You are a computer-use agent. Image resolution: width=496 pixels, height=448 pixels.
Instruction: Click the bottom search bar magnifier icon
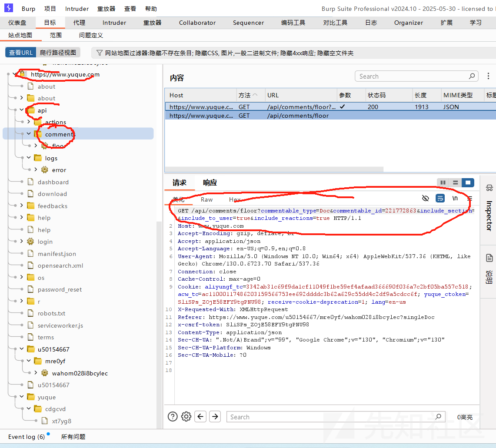[438, 417]
